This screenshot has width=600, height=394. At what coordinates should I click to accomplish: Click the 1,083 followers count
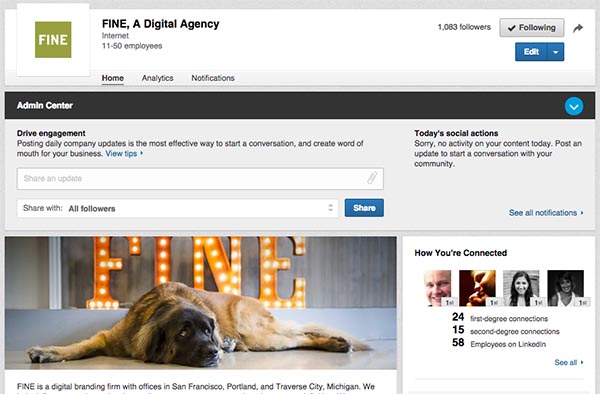click(x=464, y=27)
